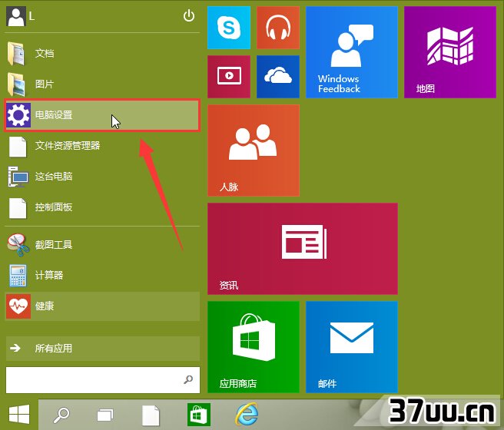Click the Start menu search box
The height and width of the screenshot is (430, 504).
103,380
